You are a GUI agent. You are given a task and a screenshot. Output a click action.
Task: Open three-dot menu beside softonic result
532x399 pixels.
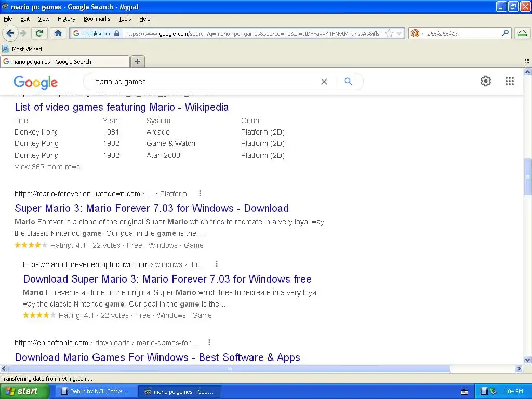point(209,343)
